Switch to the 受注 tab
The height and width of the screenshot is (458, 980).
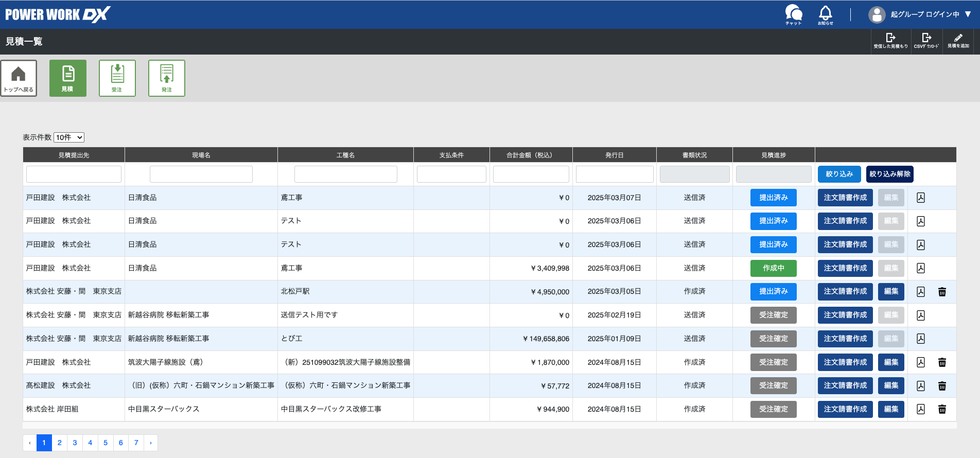click(x=117, y=78)
